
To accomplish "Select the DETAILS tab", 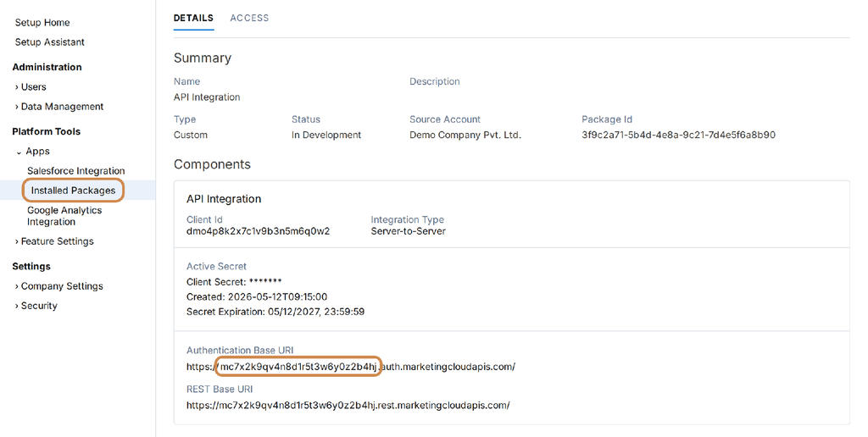I will 193,19.
